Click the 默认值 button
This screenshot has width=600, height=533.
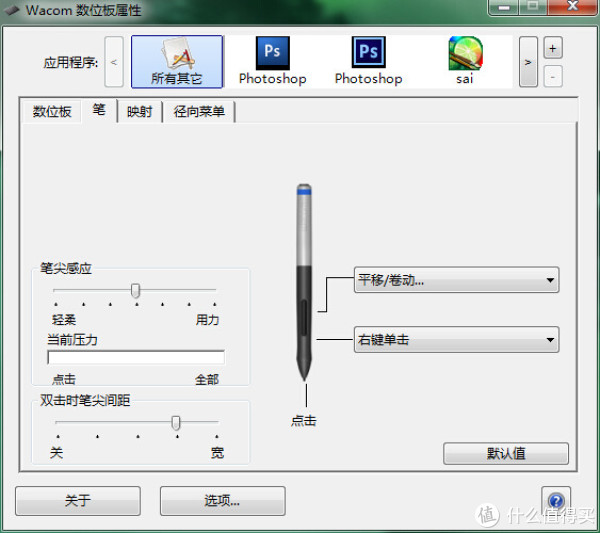tap(506, 453)
